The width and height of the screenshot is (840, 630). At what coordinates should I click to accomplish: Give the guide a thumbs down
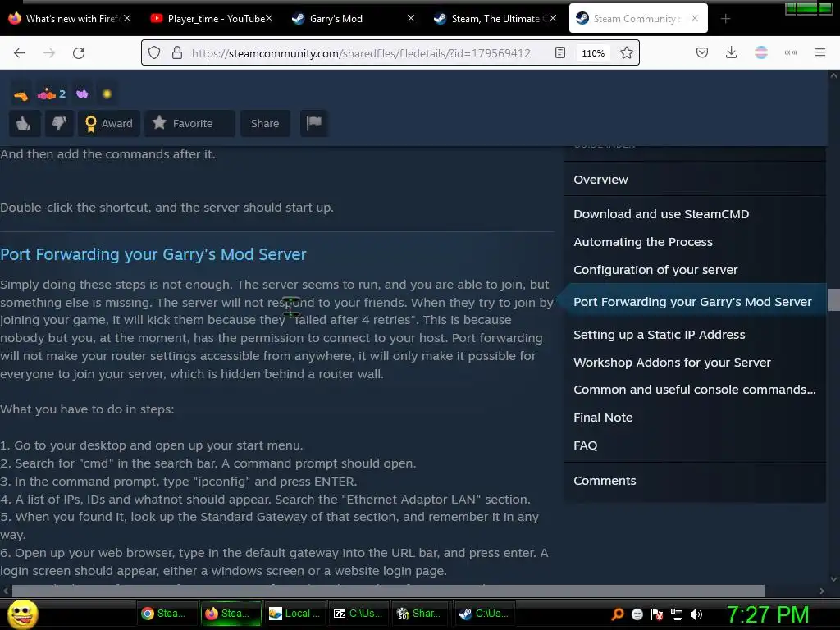pyautogui.click(x=59, y=123)
